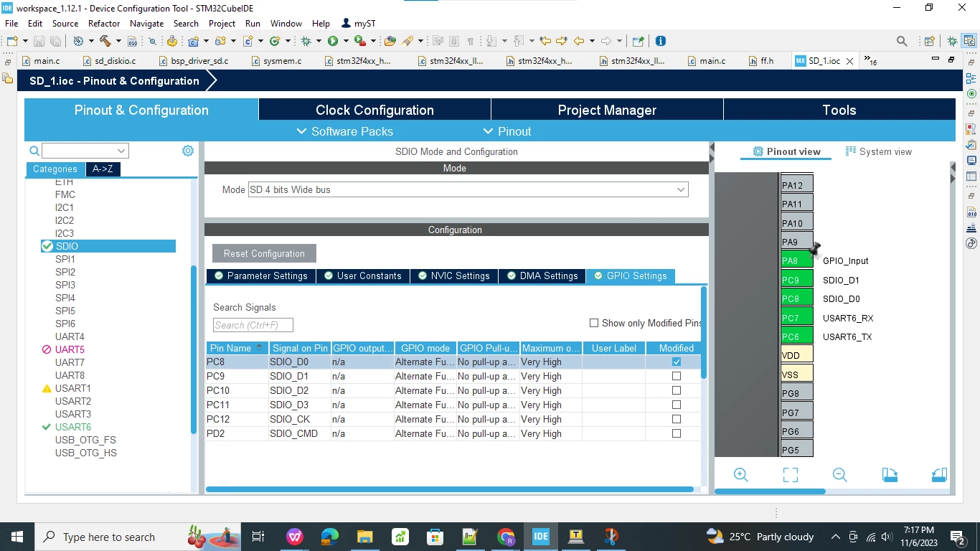This screenshot has height=551, width=980.
Task: Expand the Software Packs menu
Action: [344, 131]
